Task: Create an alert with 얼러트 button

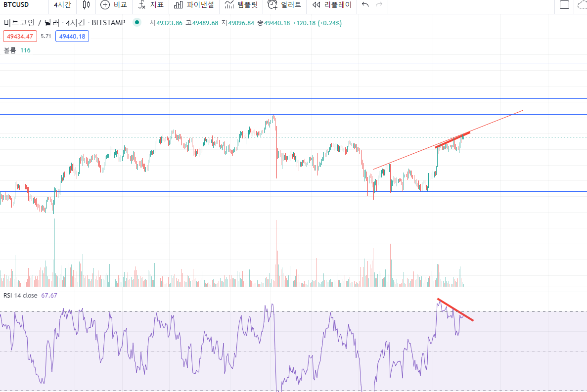Action: [x=284, y=5]
